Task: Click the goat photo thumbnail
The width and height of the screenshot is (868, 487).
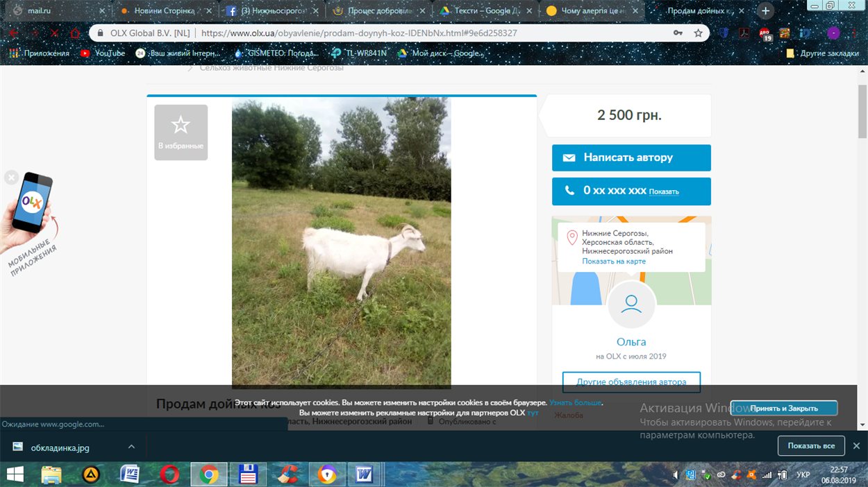Action: (x=341, y=242)
